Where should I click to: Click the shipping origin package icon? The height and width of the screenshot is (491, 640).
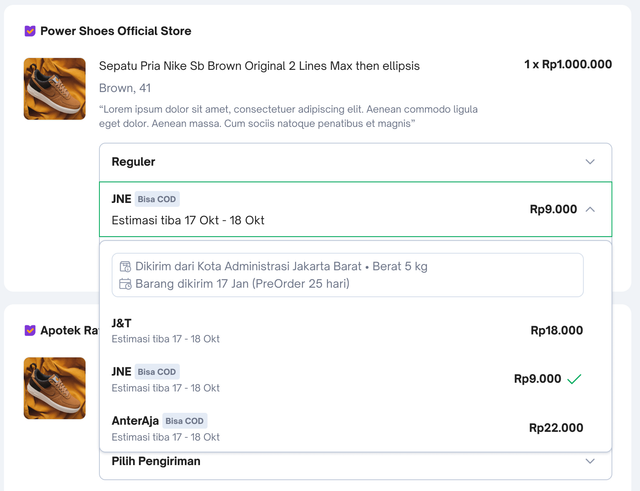pos(125,267)
